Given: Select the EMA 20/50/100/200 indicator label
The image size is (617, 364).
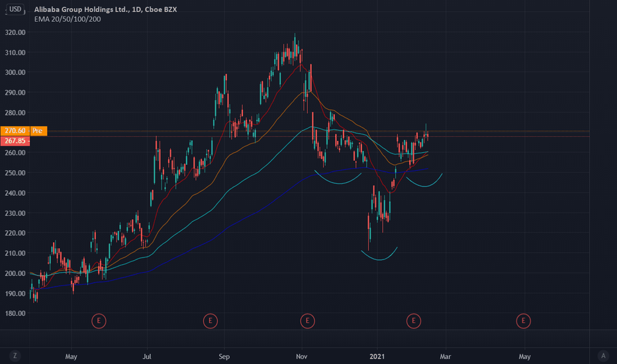Looking at the screenshot, I should pyautogui.click(x=68, y=19).
